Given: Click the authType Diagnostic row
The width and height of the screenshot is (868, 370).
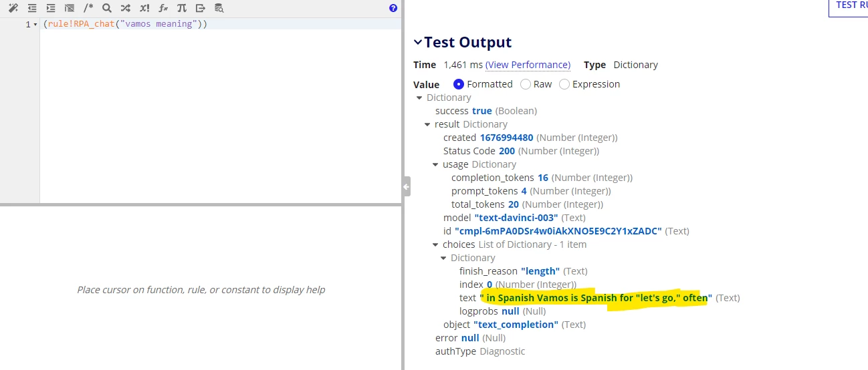Looking at the screenshot, I should point(480,351).
